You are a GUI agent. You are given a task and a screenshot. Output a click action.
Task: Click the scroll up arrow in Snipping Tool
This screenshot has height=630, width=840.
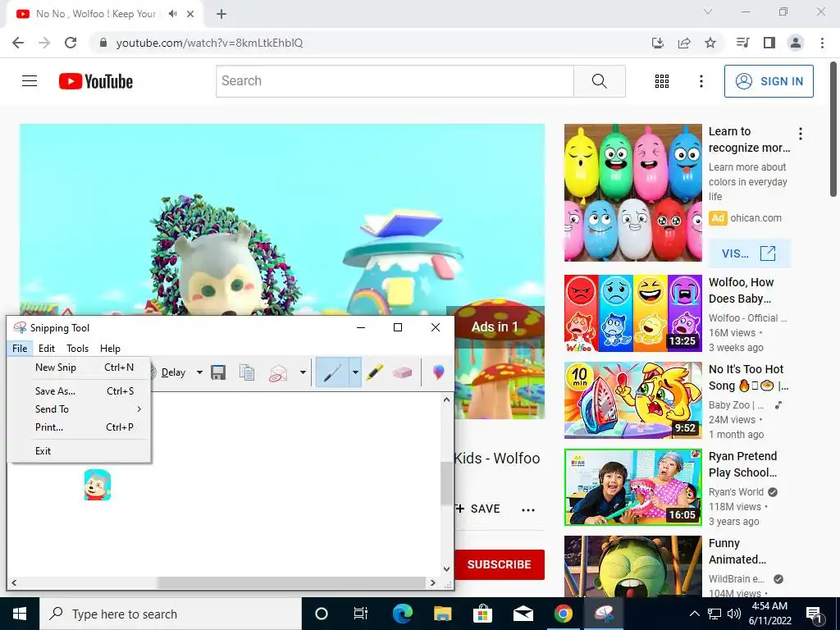(x=446, y=399)
